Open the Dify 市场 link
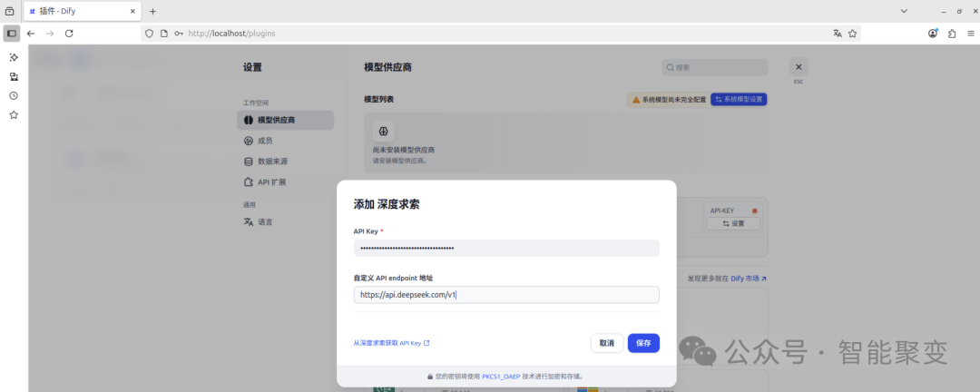This screenshot has height=392, width=980. 748,279
